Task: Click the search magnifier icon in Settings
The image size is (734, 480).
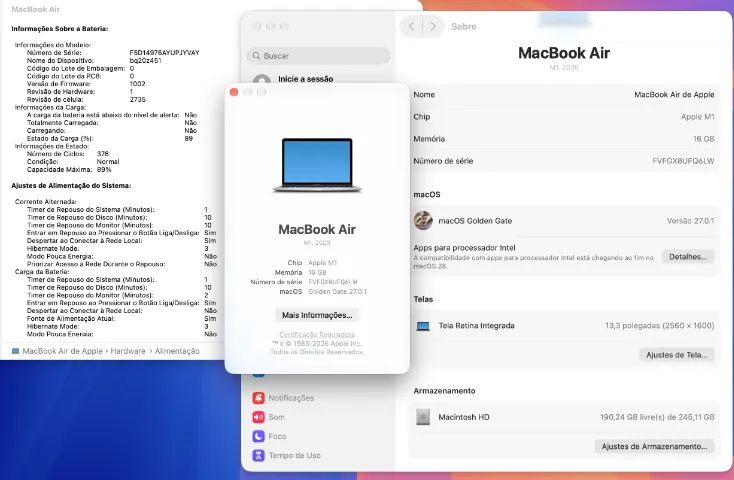Action: (257, 56)
